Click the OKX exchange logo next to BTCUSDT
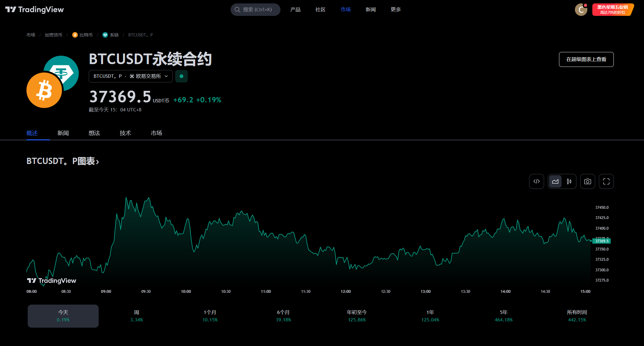This screenshot has width=644, height=346. pyautogui.click(x=132, y=76)
